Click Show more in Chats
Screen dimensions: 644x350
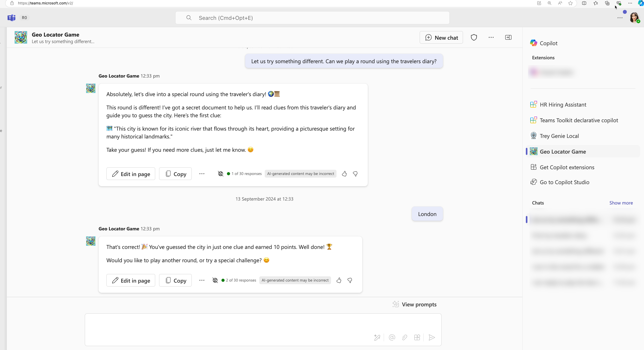(x=621, y=203)
